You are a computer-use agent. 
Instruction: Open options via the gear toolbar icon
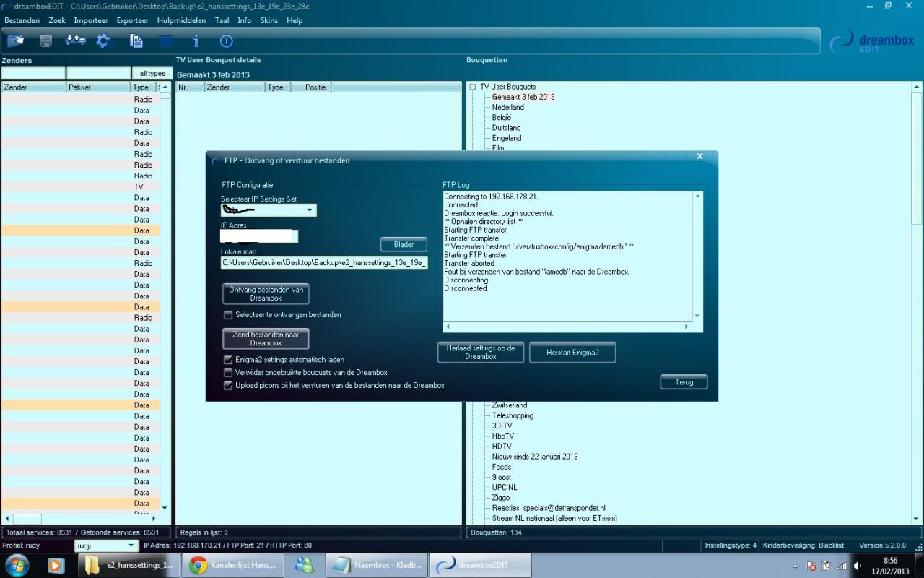[x=105, y=41]
